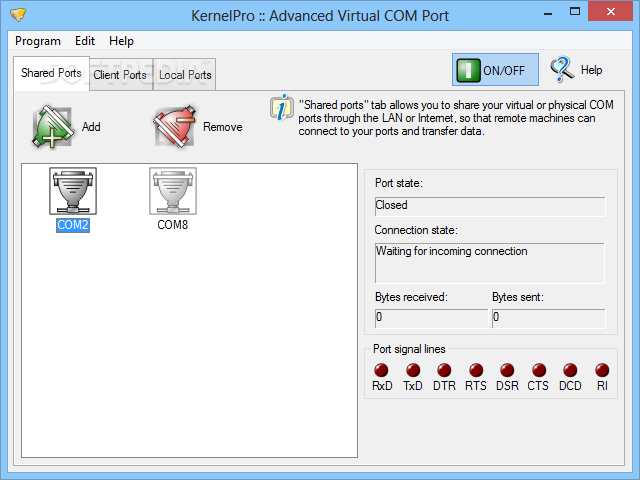Click the Remove button label
The width and height of the screenshot is (640, 480).
222,127
